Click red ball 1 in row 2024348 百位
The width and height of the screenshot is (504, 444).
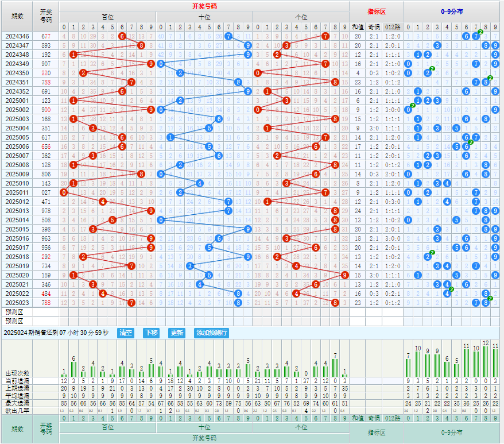tap(73, 55)
